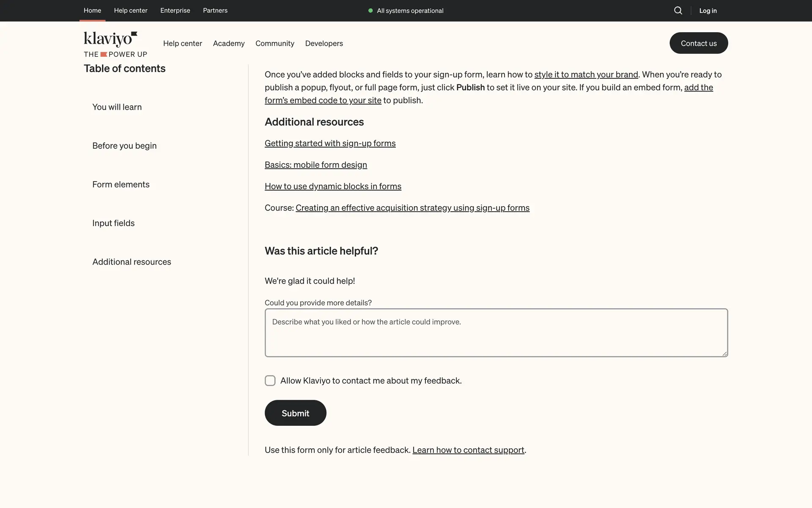Open Learn how to contact support link
Image resolution: width=812 pixels, height=508 pixels.
pyautogui.click(x=468, y=450)
